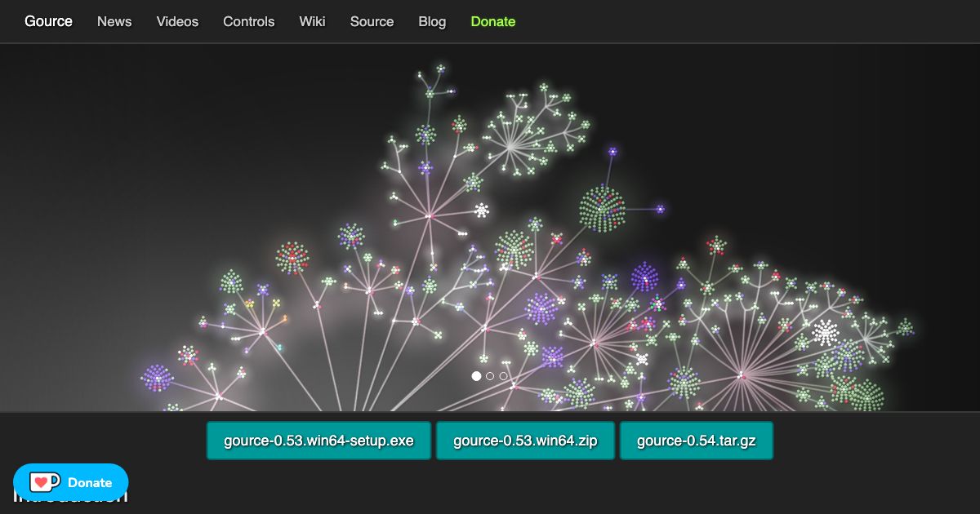The image size is (980, 514).
Task: Return home via the Gource wordmark
Action: click(x=48, y=21)
